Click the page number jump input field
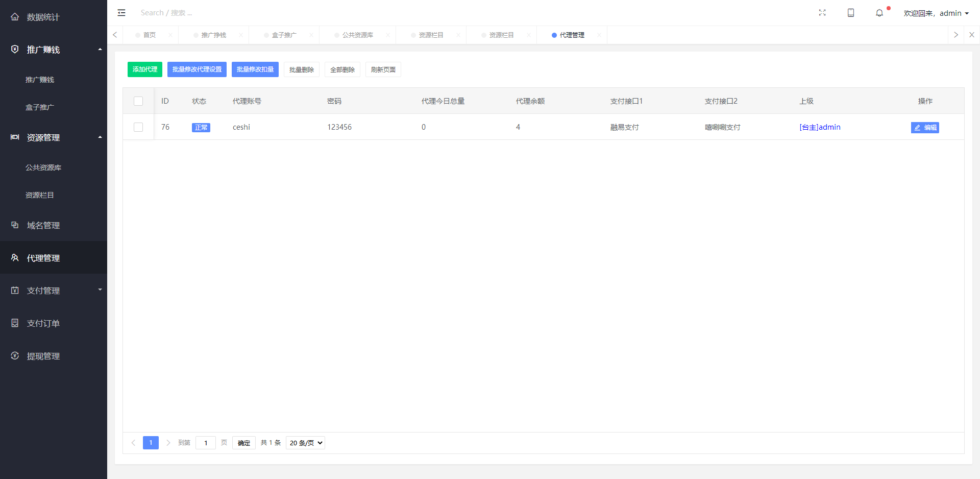This screenshot has height=479, width=980. [206, 443]
